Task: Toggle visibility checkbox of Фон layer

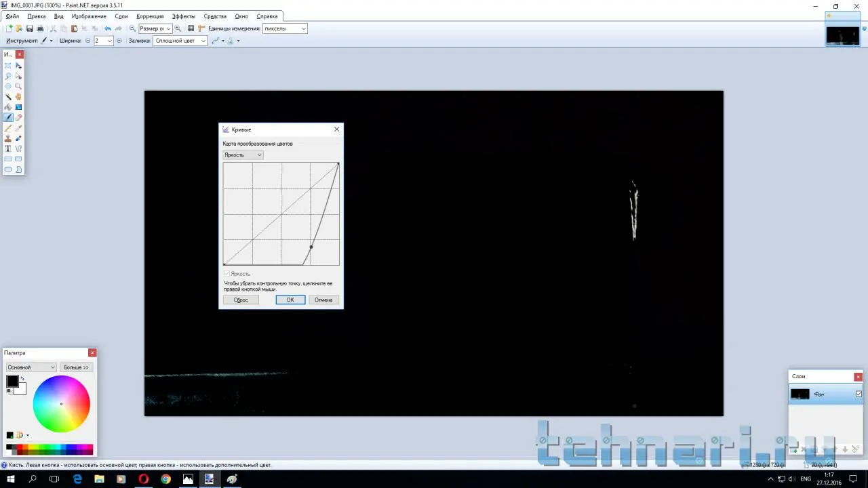Action: click(859, 394)
